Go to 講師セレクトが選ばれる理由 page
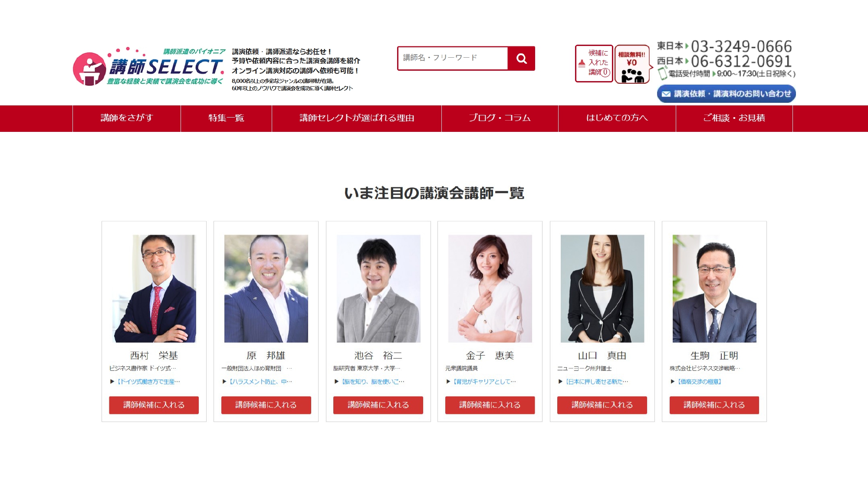This screenshot has width=868, height=488. (357, 118)
